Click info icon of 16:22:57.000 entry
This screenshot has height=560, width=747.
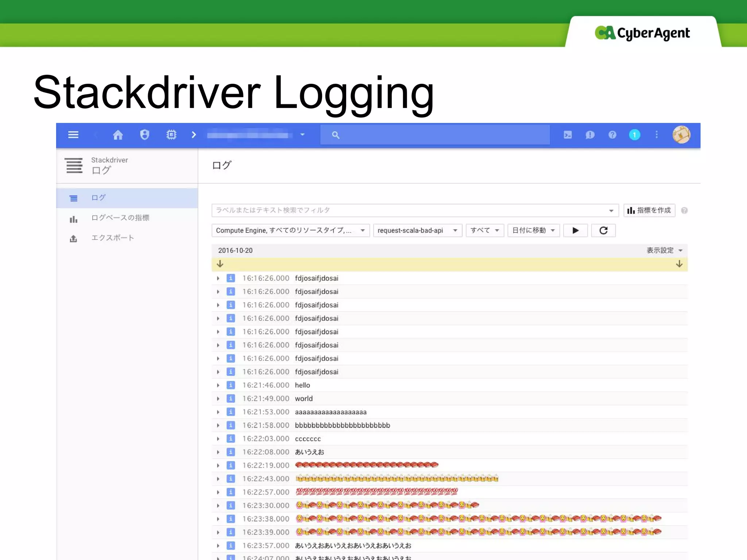pos(231,492)
